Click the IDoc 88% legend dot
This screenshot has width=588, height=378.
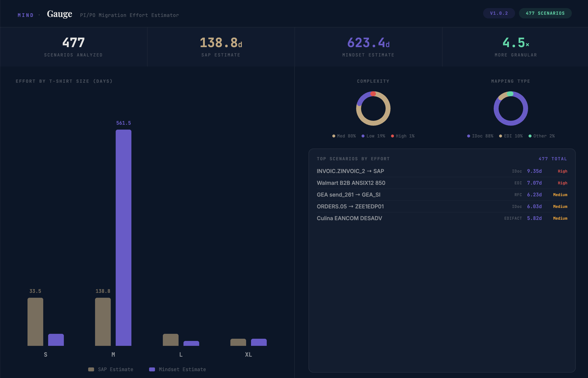click(x=469, y=136)
